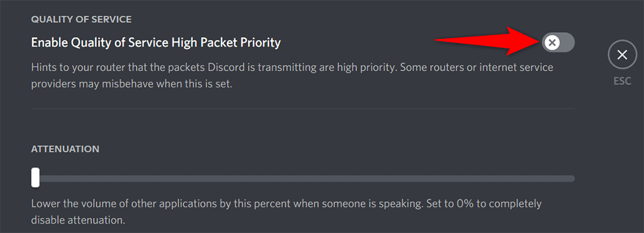Click the QUALITY OF SERVICE section heading
644x233 pixels.
[x=81, y=20]
